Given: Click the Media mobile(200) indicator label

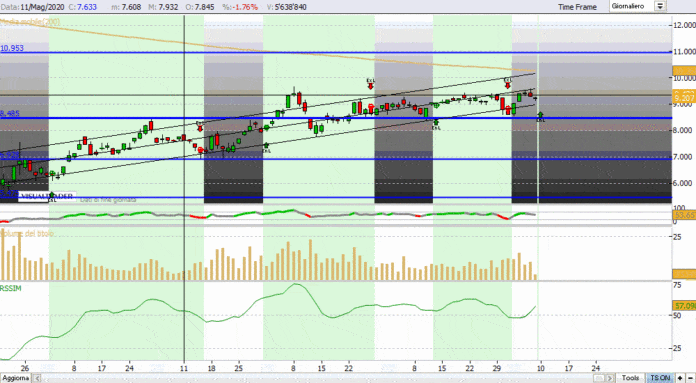Looking at the screenshot, I should click(30, 21).
